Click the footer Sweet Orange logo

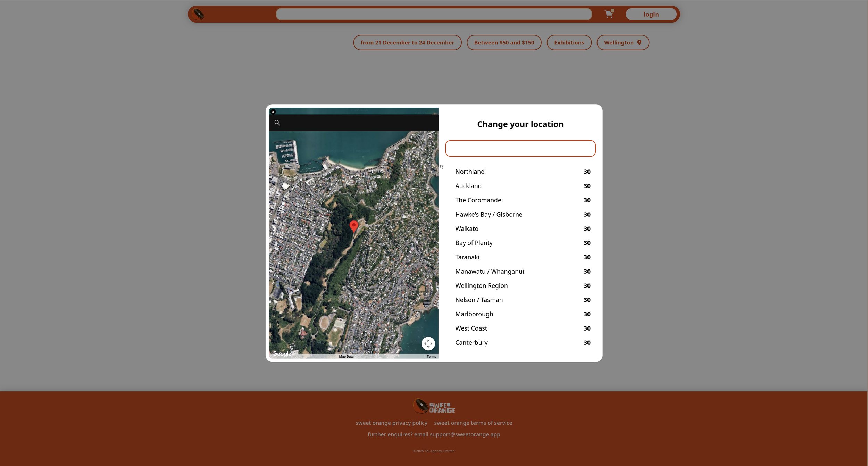point(434,406)
